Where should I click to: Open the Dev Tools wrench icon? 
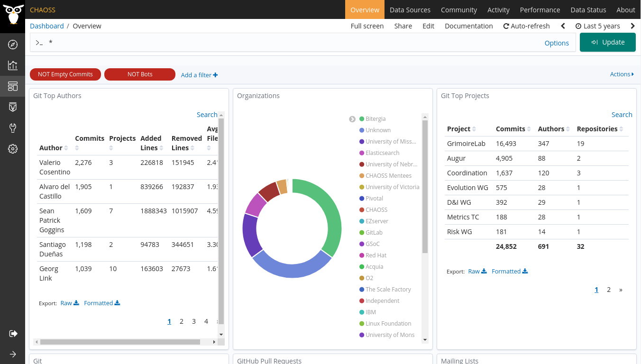[13, 128]
